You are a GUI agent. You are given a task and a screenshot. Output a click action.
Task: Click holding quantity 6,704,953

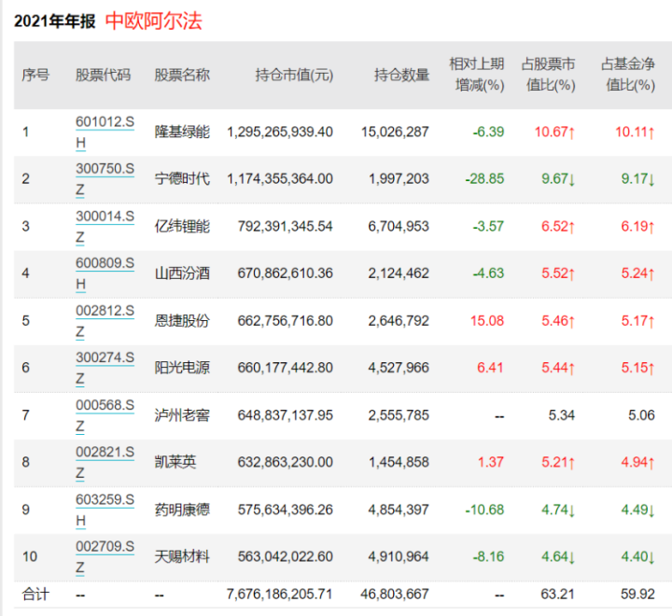pyautogui.click(x=399, y=227)
